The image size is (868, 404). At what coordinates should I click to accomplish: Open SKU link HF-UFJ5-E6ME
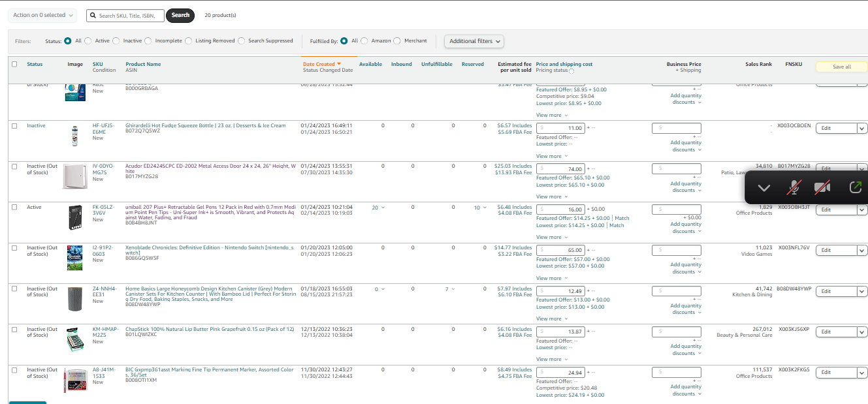tap(103, 129)
